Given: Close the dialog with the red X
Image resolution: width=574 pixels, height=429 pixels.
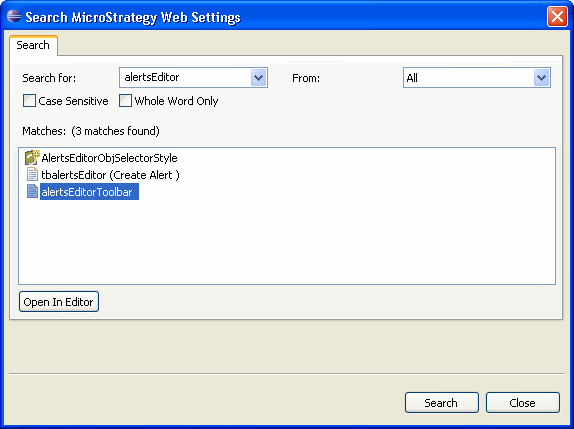Looking at the screenshot, I should (x=557, y=16).
